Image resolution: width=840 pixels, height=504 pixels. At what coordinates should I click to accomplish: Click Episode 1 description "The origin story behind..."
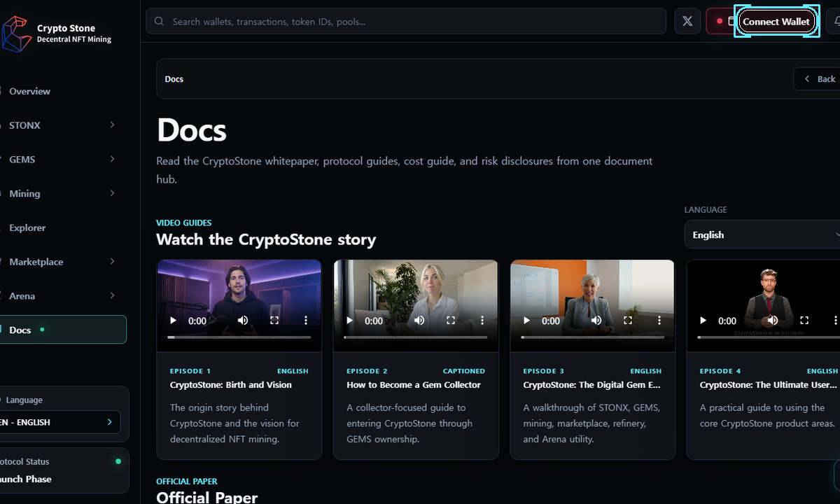(x=236, y=423)
